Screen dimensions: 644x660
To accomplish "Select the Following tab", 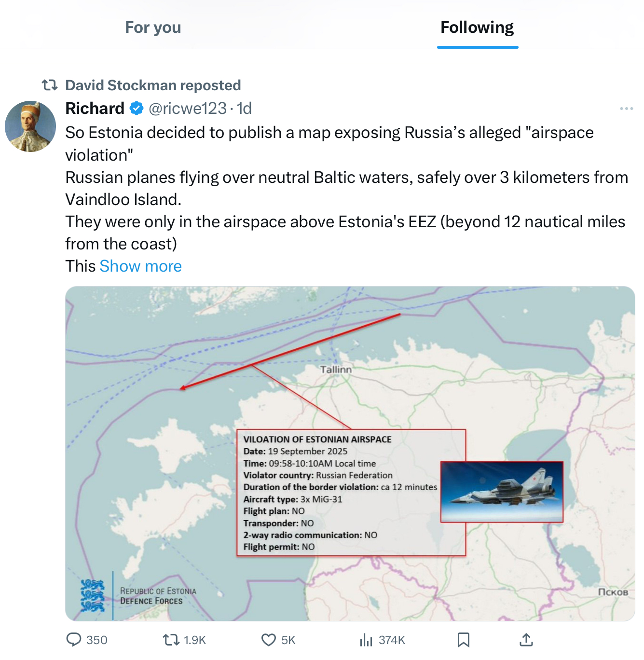I will (477, 27).
